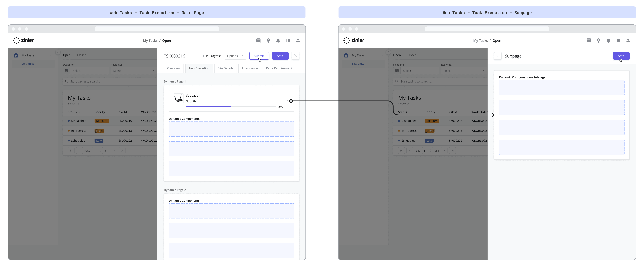Switch to the Site Details tab
Screen dimensions: 644x268
pos(225,68)
